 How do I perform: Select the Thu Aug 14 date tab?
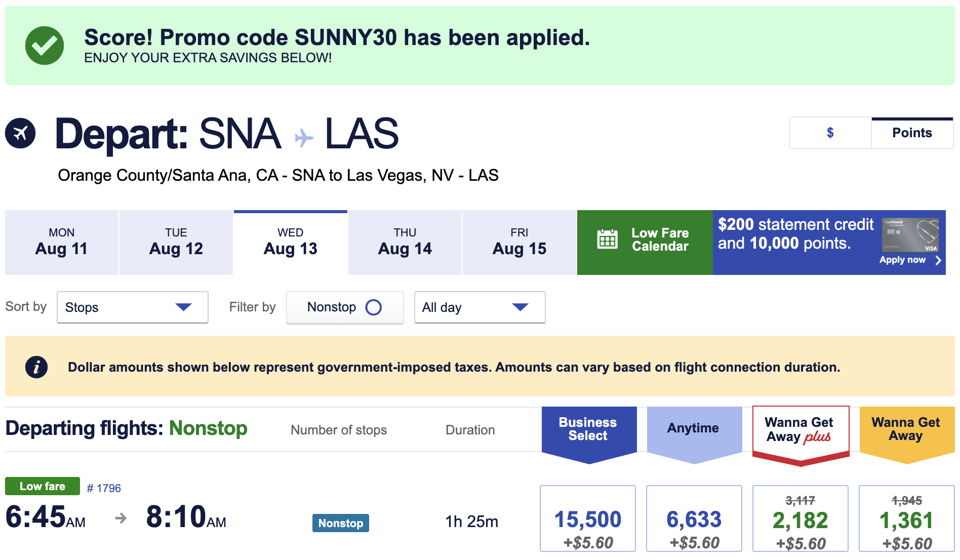tap(405, 243)
